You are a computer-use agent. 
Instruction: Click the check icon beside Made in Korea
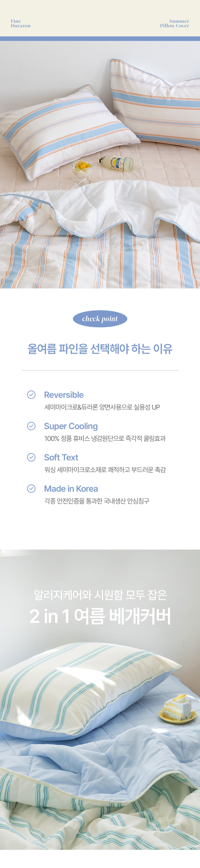[31, 489]
